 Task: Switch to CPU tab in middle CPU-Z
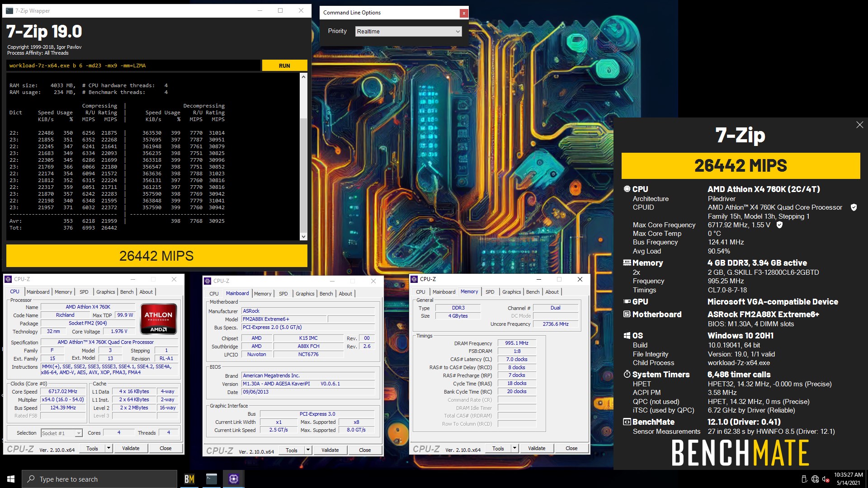(x=214, y=294)
